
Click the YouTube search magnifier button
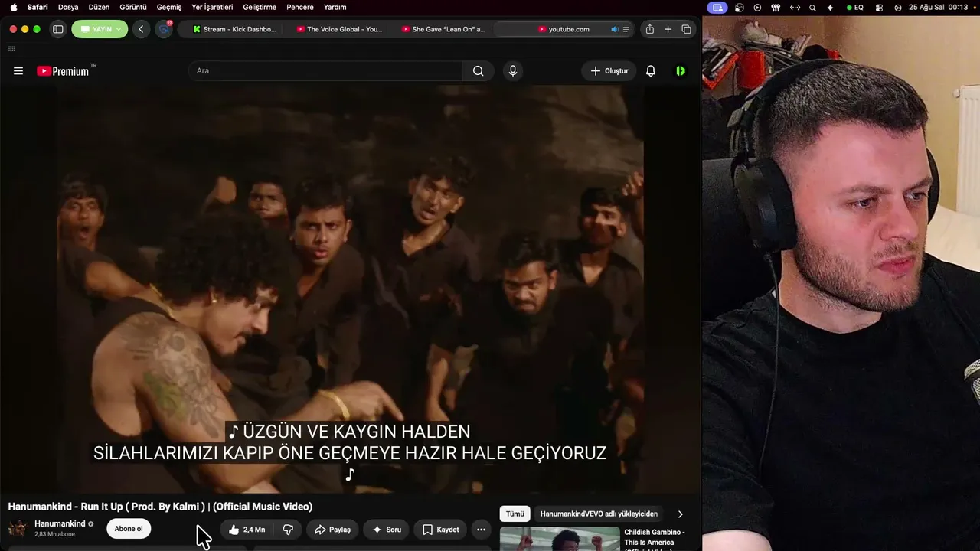[478, 71]
